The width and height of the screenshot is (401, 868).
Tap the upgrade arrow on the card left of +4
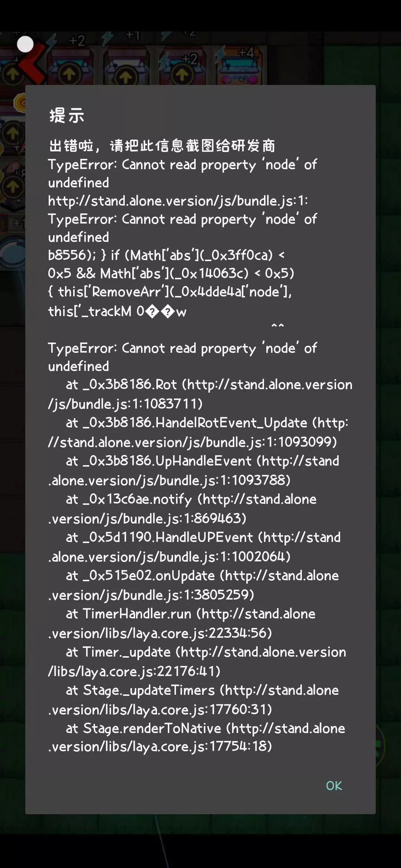[x=182, y=75]
